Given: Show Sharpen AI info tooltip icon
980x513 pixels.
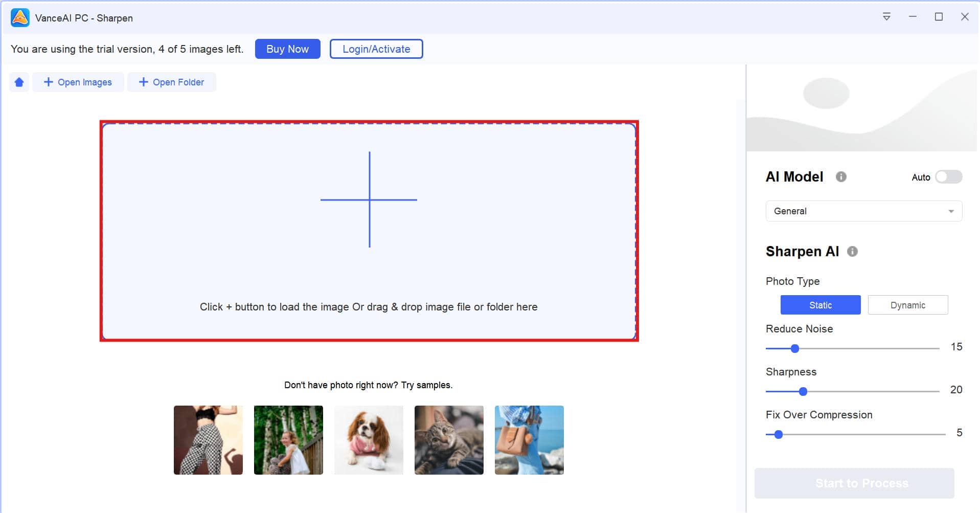Looking at the screenshot, I should pos(852,251).
